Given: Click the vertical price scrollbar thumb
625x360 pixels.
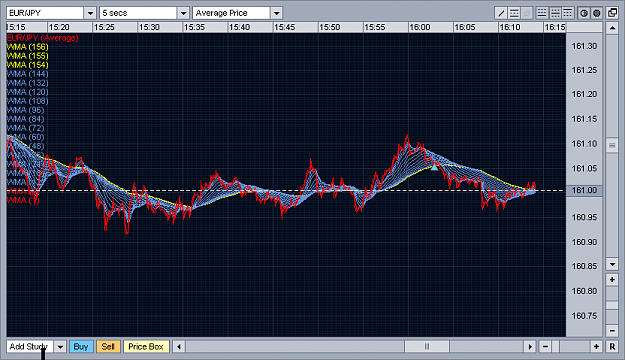Looking at the screenshot, I should click(612, 146).
